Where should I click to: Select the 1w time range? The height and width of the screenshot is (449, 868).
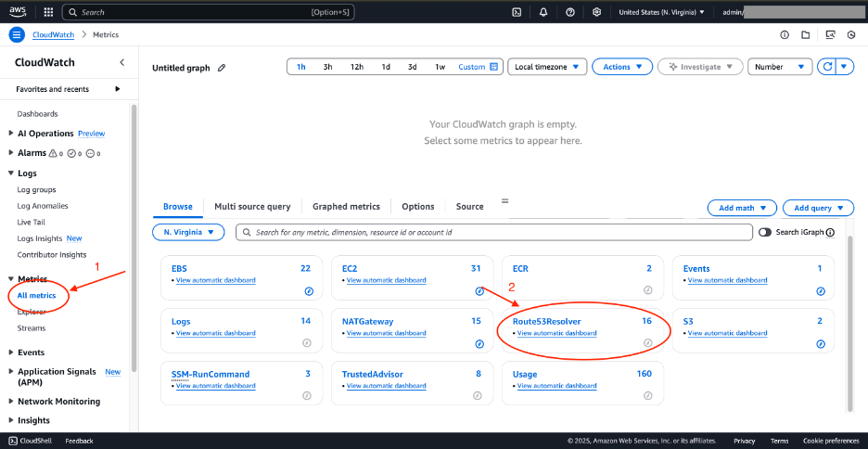[440, 67]
